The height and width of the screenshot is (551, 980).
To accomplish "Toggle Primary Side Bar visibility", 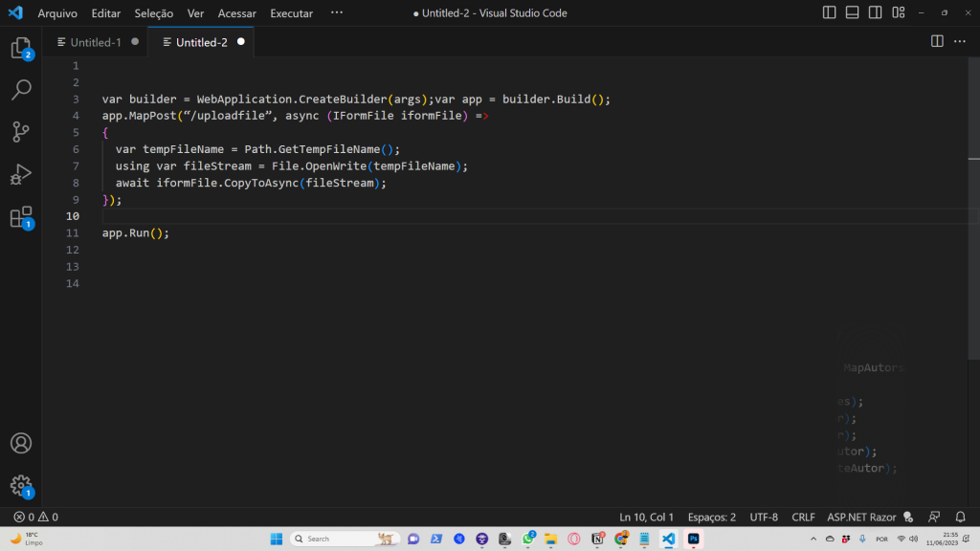I will click(830, 12).
